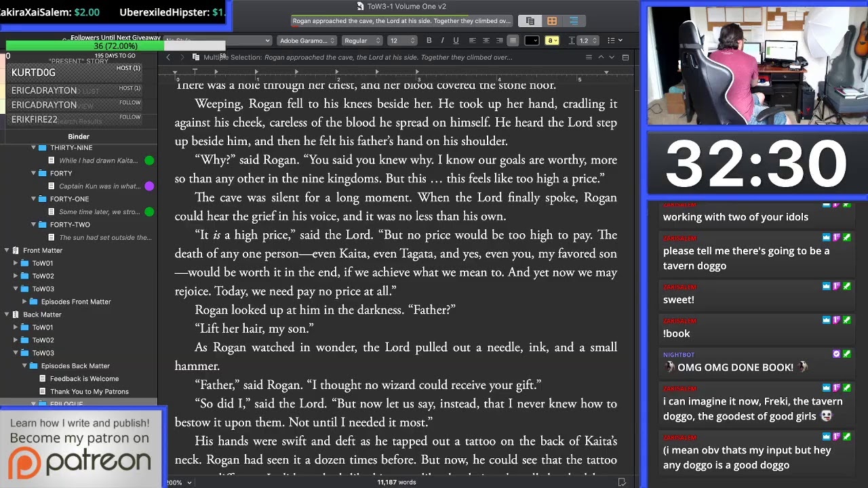Expand the Episodes Front Matter folder

coord(24,302)
